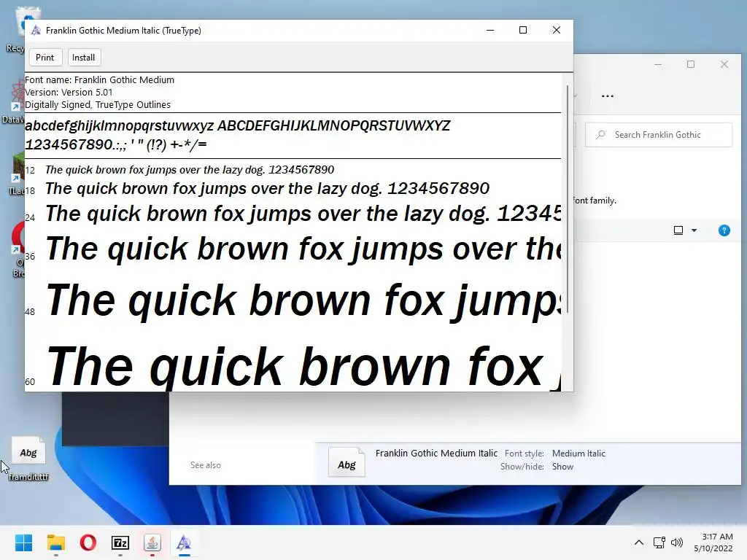Image resolution: width=747 pixels, height=560 pixels.
Task: Click the Font name: Franklin Gothic Medium line
Action: [x=99, y=80]
